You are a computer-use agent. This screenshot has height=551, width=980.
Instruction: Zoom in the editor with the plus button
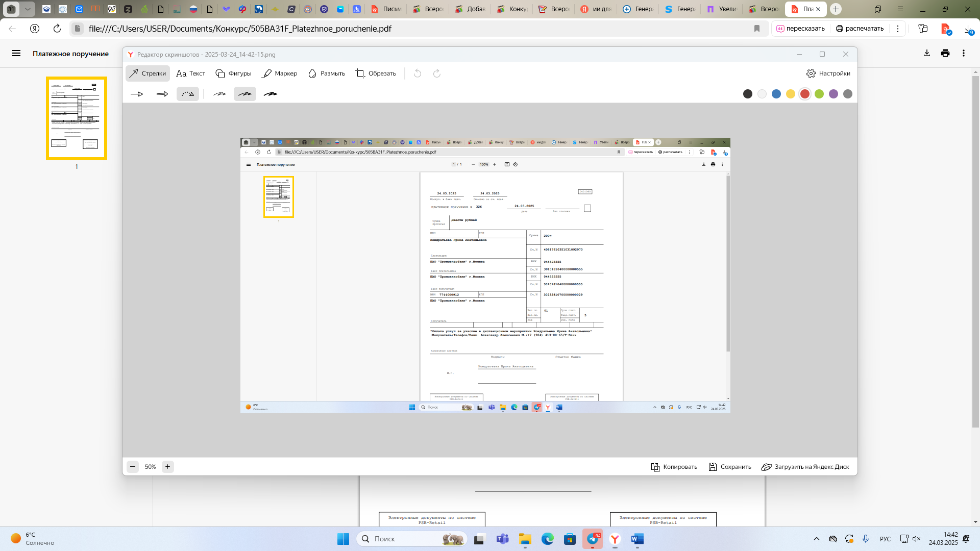pyautogui.click(x=167, y=467)
